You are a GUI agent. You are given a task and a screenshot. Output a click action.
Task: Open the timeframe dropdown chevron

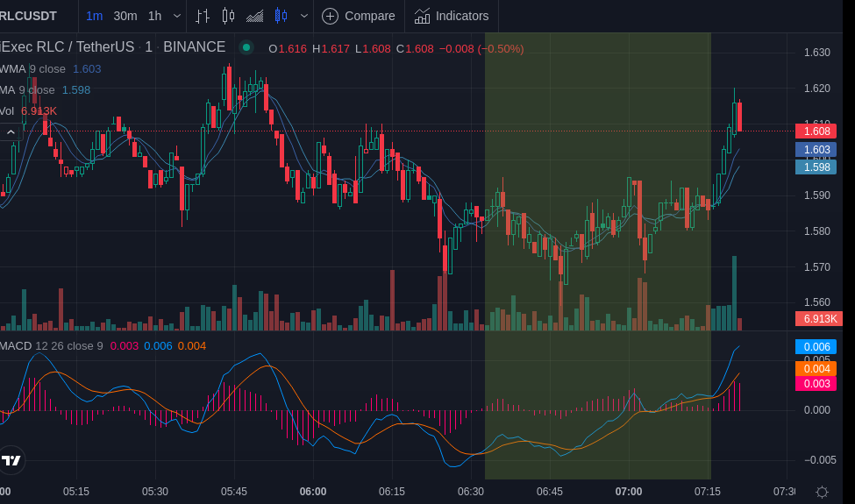point(176,16)
